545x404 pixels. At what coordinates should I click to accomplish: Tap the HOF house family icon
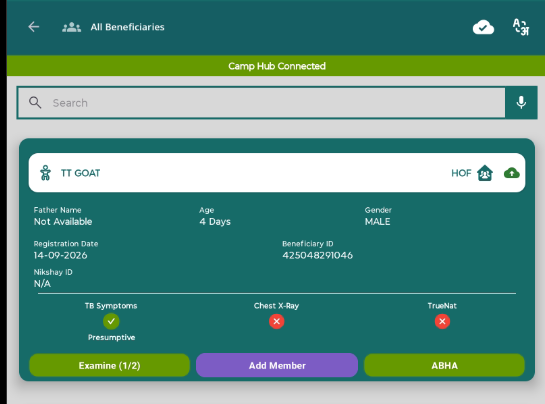485,173
